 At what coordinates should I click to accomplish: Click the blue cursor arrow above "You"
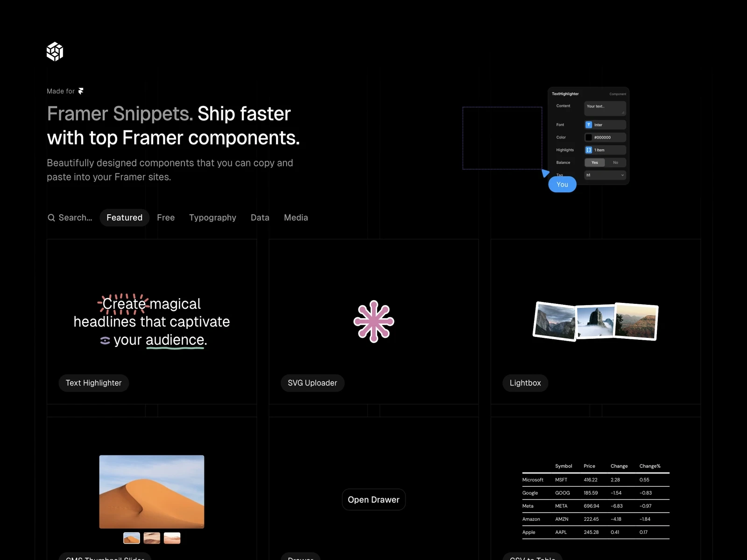tap(545, 173)
